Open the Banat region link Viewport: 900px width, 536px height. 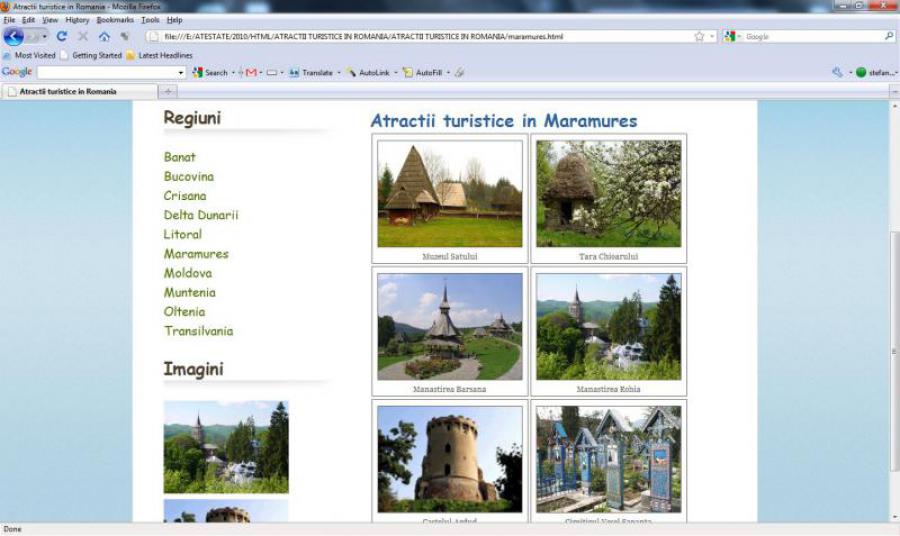[180, 157]
